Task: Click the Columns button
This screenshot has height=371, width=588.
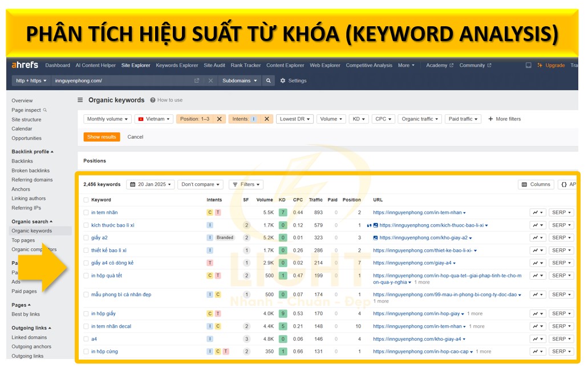Action: point(536,184)
